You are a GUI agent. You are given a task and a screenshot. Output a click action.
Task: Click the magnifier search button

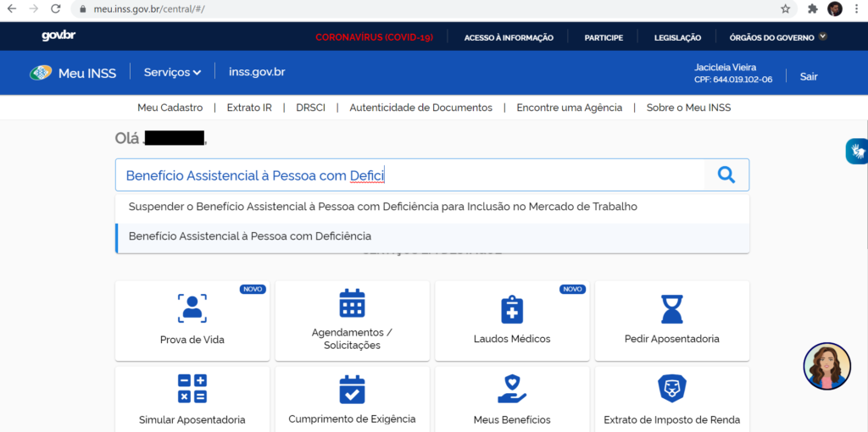(x=726, y=175)
